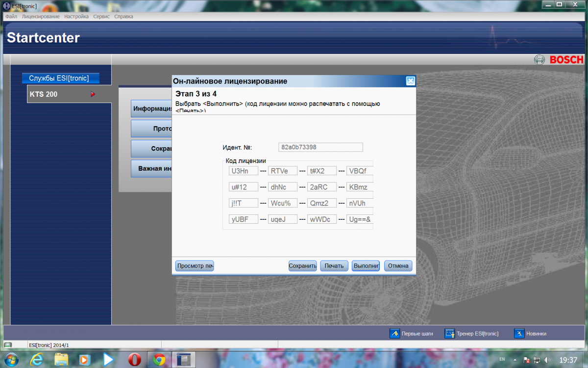Select the Службы ESI[tronic] tab
Viewport: 588px width, 368px height.
click(61, 78)
